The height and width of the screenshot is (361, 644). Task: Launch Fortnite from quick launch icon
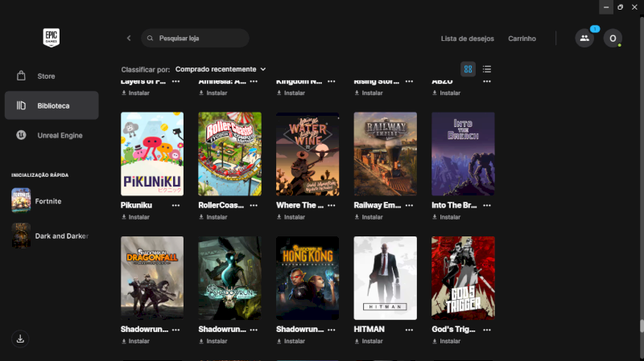tap(21, 201)
